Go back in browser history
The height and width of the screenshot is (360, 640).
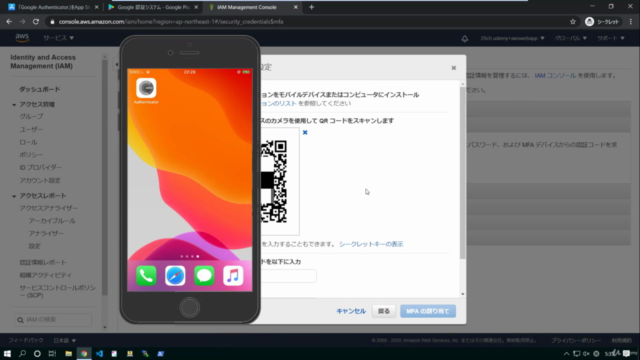click(x=9, y=22)
